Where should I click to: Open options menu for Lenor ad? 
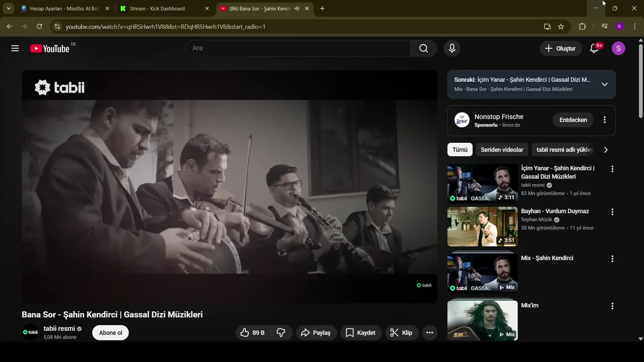coord(605,120)
